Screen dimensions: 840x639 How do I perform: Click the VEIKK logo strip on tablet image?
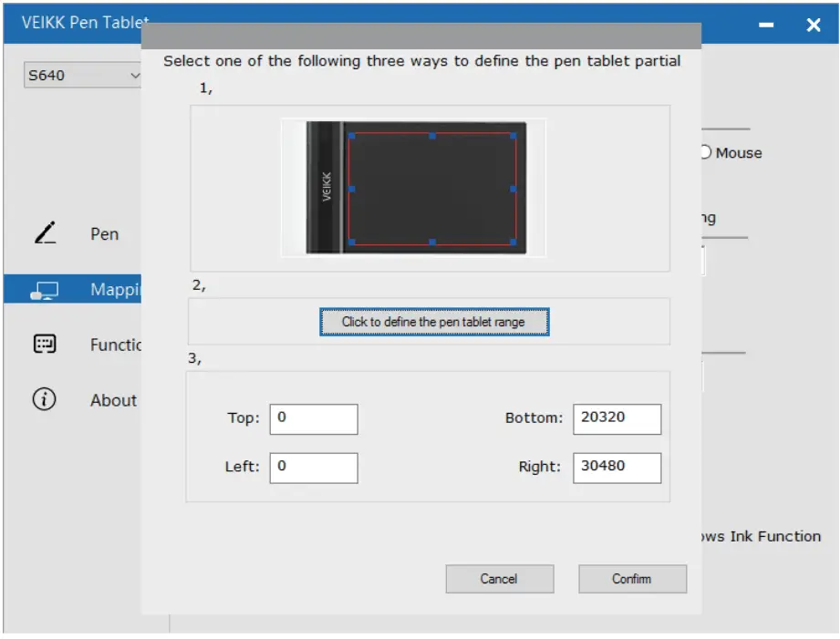point(327,187)
